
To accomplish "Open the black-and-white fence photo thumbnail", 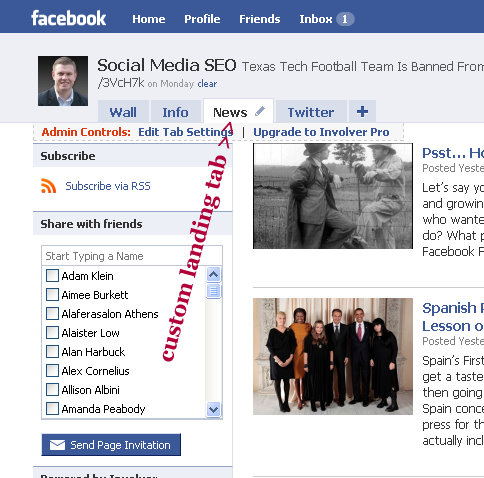I will point(333,196).
